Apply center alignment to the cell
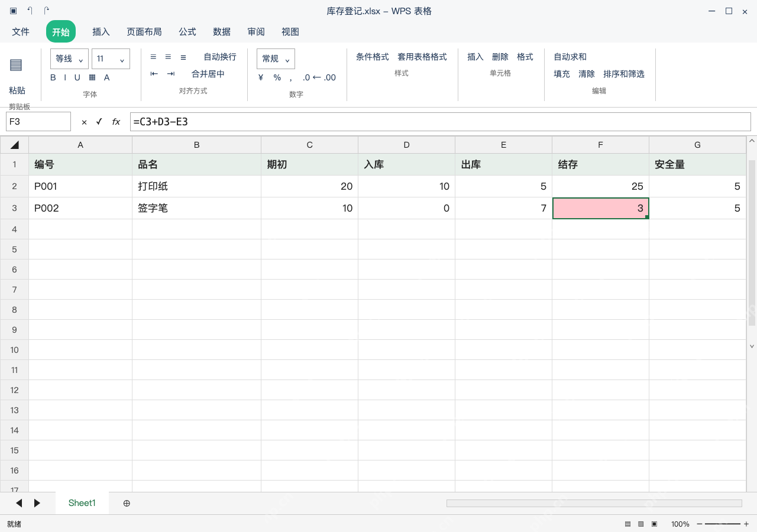Screen dimensions: 757x532 [x=168, y=57]
